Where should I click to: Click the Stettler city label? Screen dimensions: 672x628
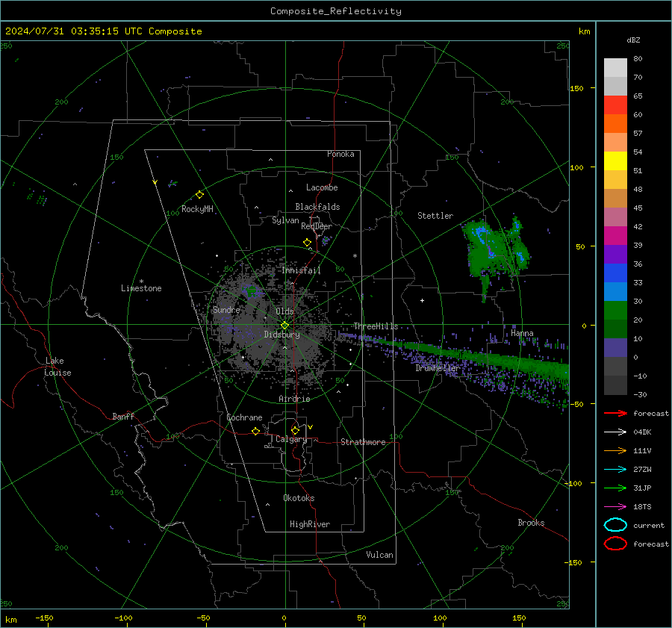435,216
